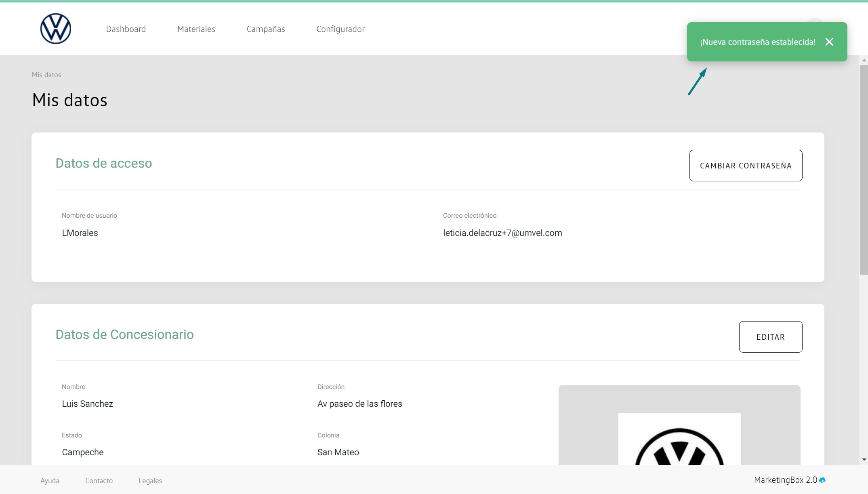
Task: Select Configurador in the top navigation
Action: (x=340, y=29)
